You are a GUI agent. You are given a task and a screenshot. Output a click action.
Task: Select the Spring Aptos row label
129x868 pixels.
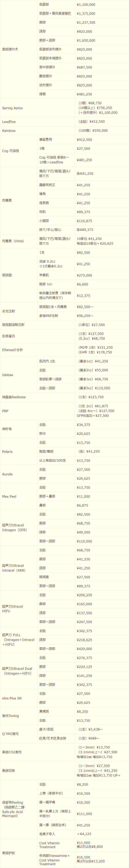13,108
